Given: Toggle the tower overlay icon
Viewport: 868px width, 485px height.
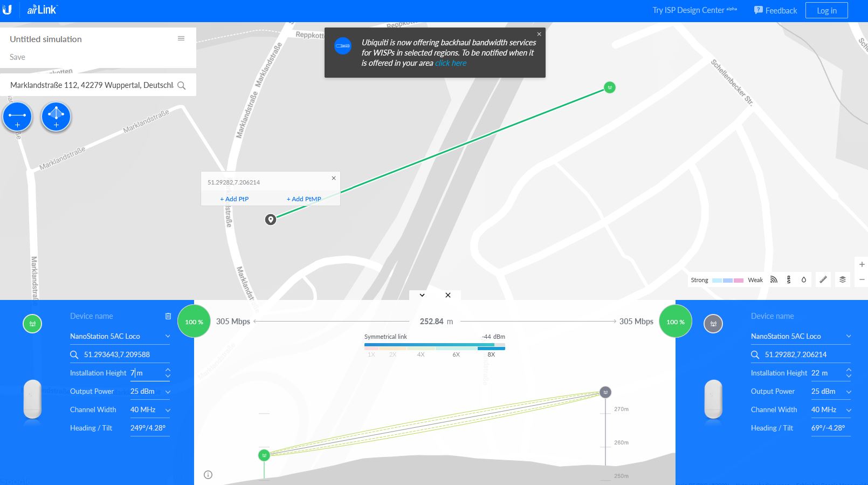Looking at the screenshot, I should point(789,279).
